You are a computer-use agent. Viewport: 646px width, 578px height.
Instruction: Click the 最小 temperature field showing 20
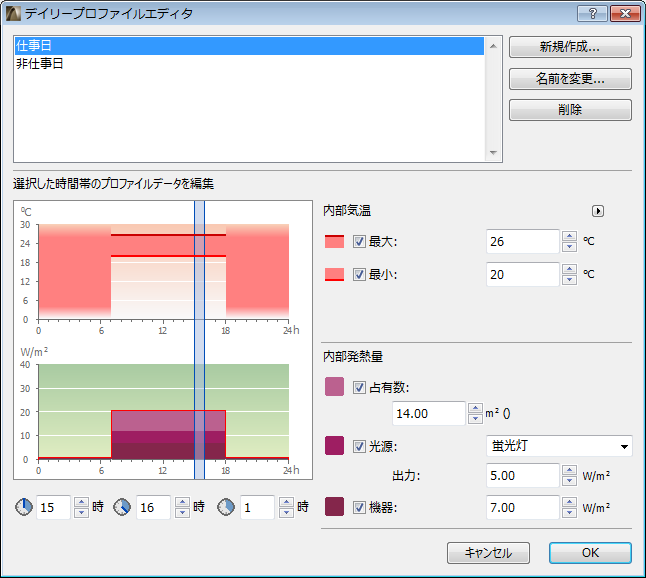coord(522,274)
